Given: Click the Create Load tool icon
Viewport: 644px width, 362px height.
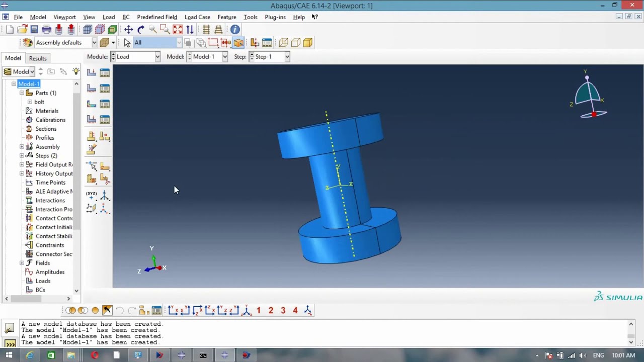Looking at the screenshot, I should pos(92,72).
